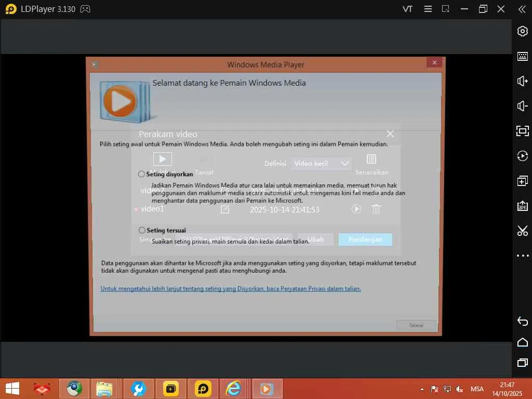
Task: Start recording with the Perakam video play button
Action: [163, 159]
